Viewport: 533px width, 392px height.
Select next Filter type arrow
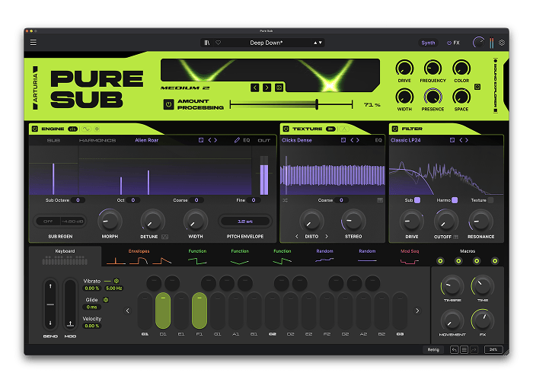466,140
